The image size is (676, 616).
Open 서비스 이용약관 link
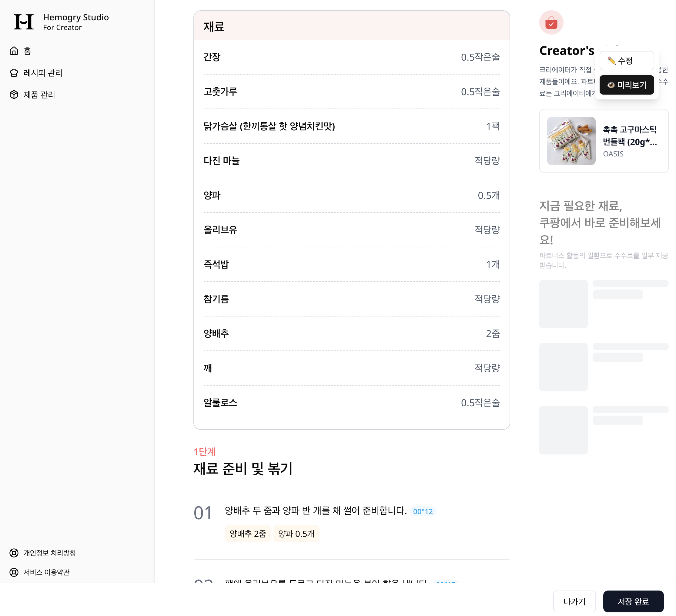click(47, 572)
